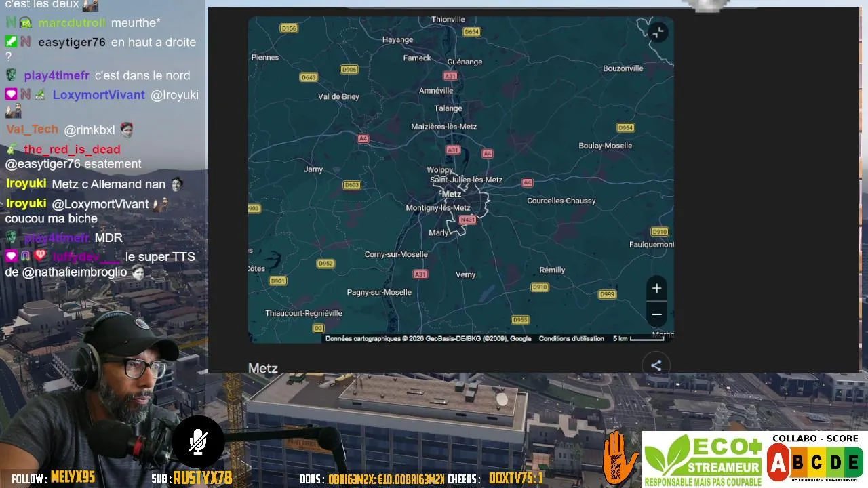The width and height of the screenshot is (868, 488).
Task: Select the Boulay-Moselle map label
Action: click(x=605, y=146)
